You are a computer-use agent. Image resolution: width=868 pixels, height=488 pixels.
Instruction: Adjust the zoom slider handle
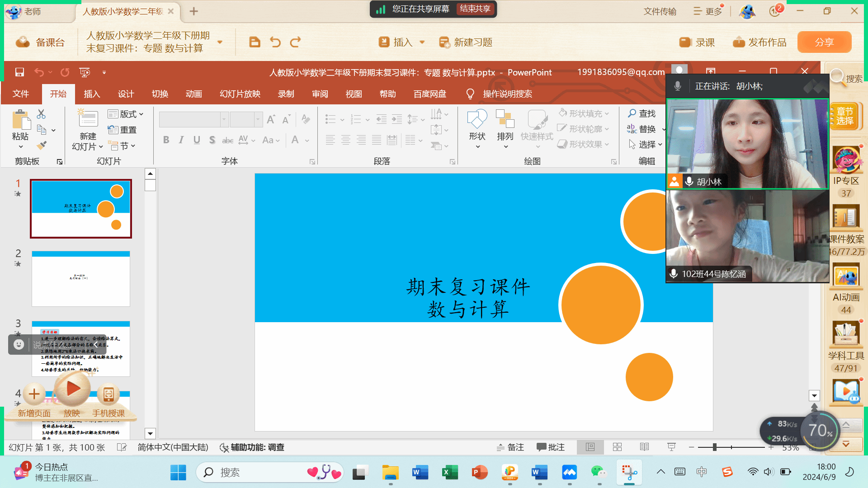tap(714, 447)
